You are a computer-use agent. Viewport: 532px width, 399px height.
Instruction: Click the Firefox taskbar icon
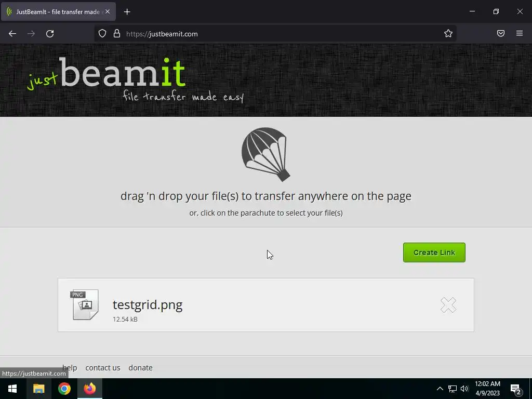pyautogui.click(x=90, y=389)
